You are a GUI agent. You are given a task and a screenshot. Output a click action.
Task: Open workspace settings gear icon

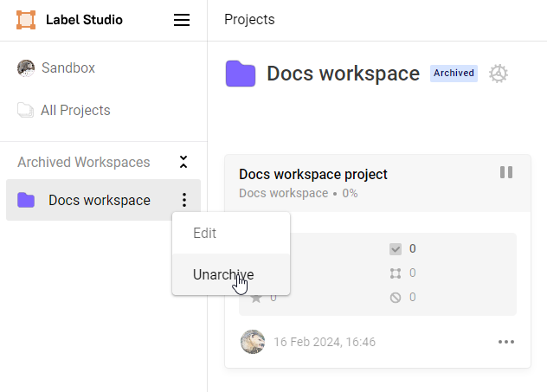click(498, 74)
